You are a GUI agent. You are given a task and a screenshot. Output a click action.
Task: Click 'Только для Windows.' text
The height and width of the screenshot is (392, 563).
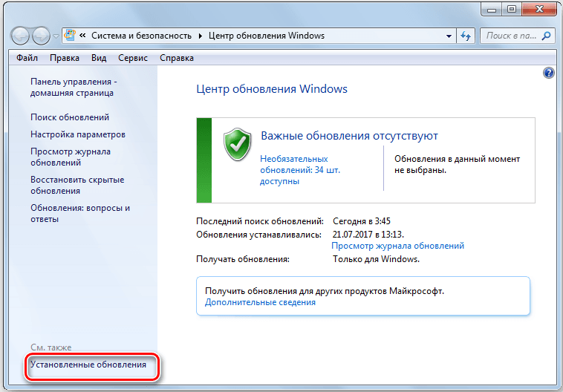376,259
